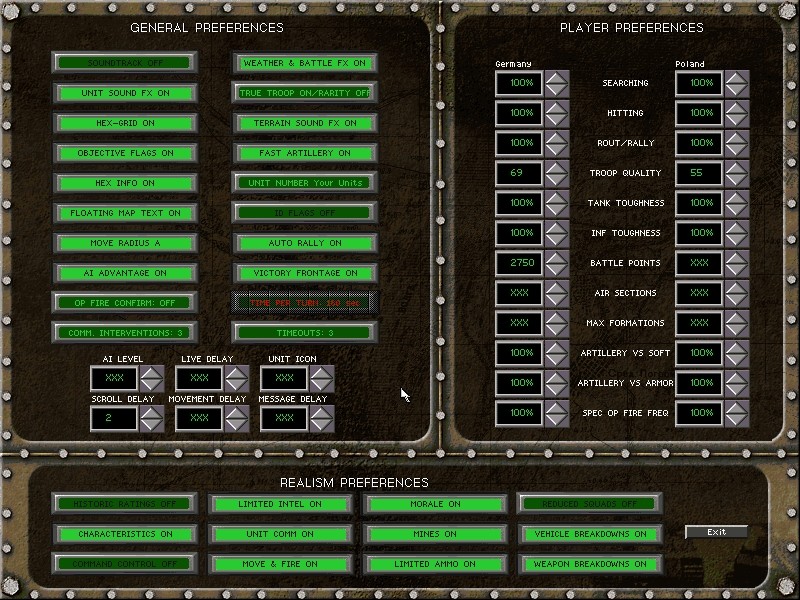Adjust Poland Searching arrow stepper
Viewport: 800px width, 600px height.
point(737,84)
